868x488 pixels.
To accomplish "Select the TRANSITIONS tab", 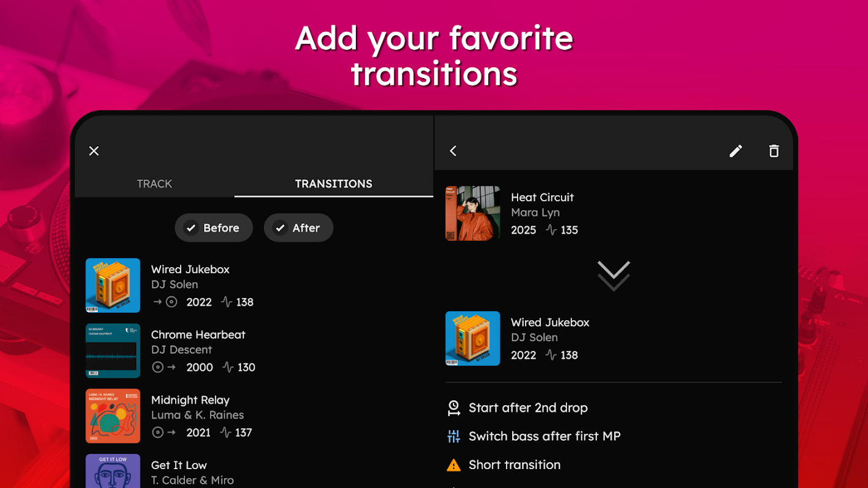I will tap(333, 184).
